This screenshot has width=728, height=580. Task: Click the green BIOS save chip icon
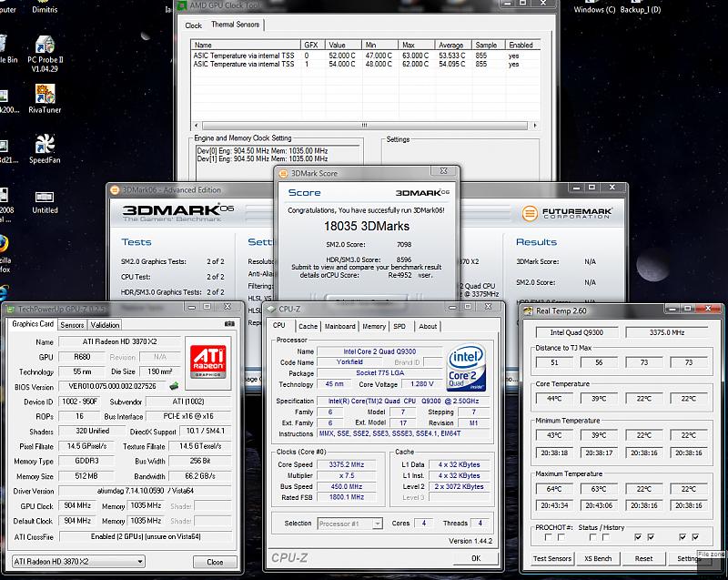click(x=174, y=386)
